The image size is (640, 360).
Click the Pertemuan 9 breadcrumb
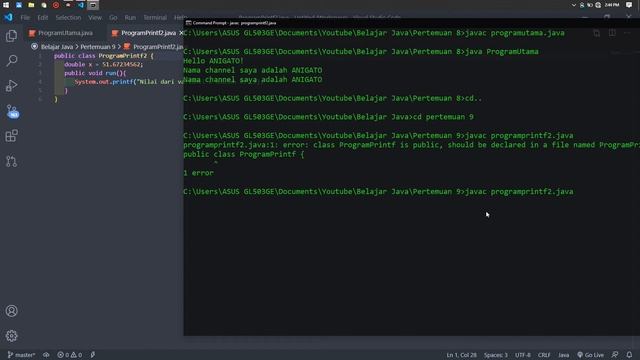98,47
